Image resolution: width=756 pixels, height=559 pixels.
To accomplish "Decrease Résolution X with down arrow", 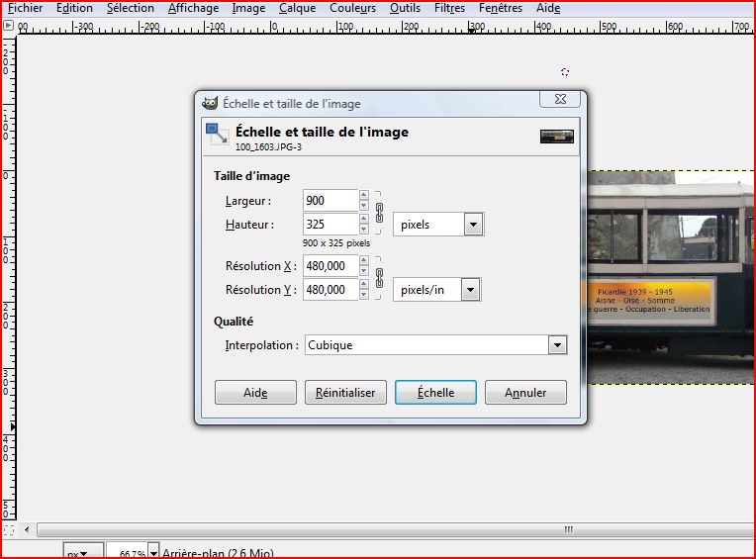I will pos(364,271).
